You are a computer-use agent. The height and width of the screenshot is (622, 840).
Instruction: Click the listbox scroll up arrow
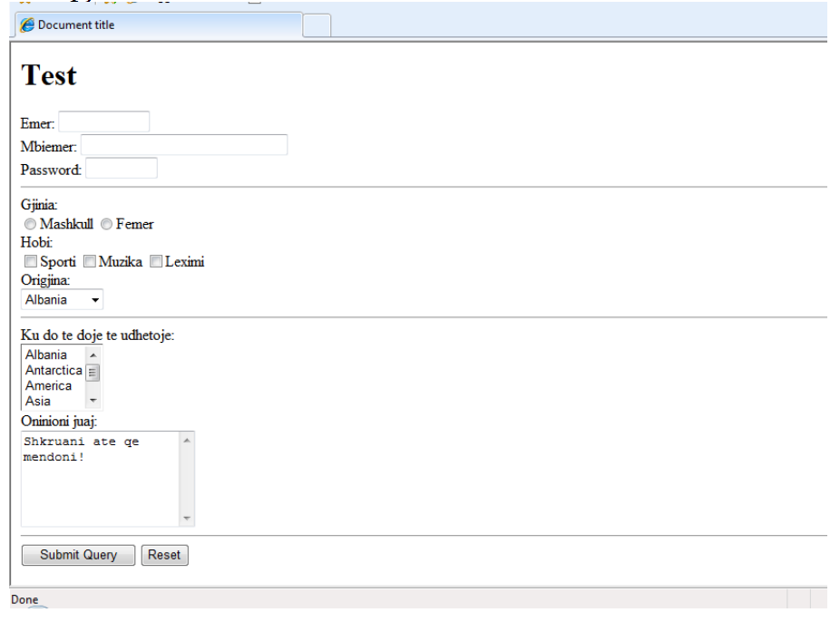pyautogui.click(x=93, y=355)
